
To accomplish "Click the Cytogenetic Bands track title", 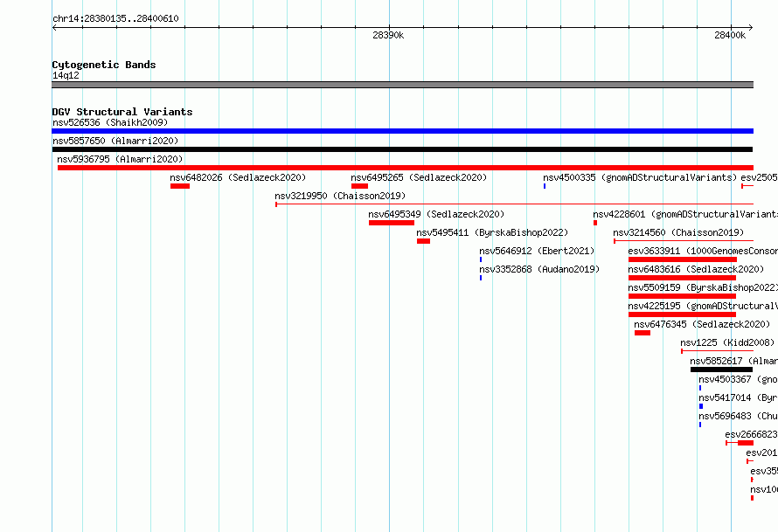I will pyautogui.click(x=104, y=65).
